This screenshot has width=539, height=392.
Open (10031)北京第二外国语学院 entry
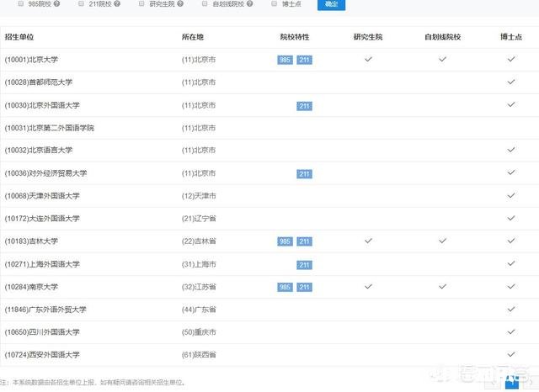[x=49, y=128]
